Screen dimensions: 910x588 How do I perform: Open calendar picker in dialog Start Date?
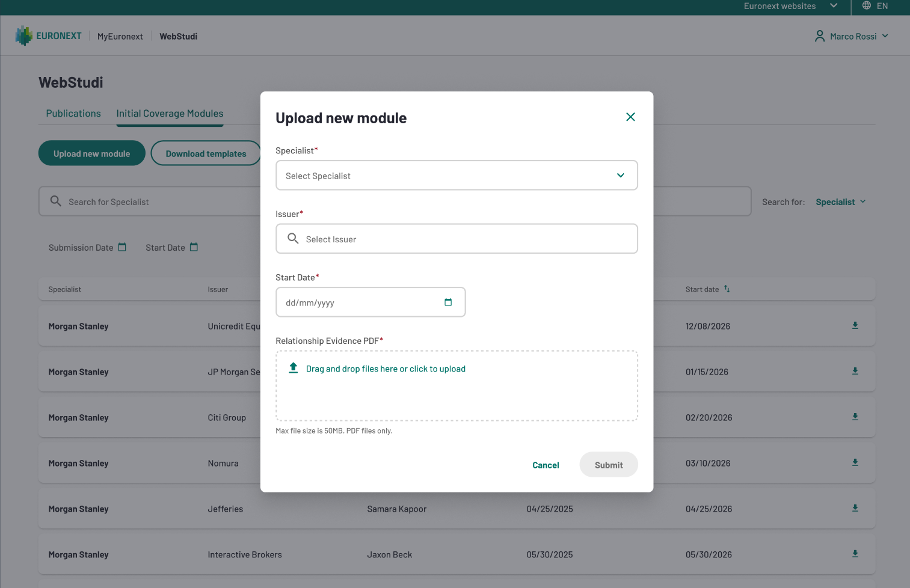click(448, 302)
